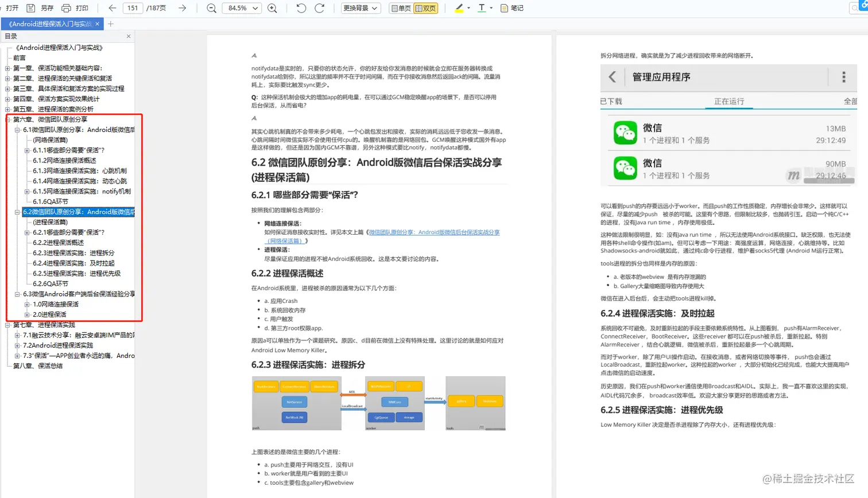Screen dimensions: 868x498
Task: Select 第七章、进程保活实践 outline entry
Action: (44, 325)
